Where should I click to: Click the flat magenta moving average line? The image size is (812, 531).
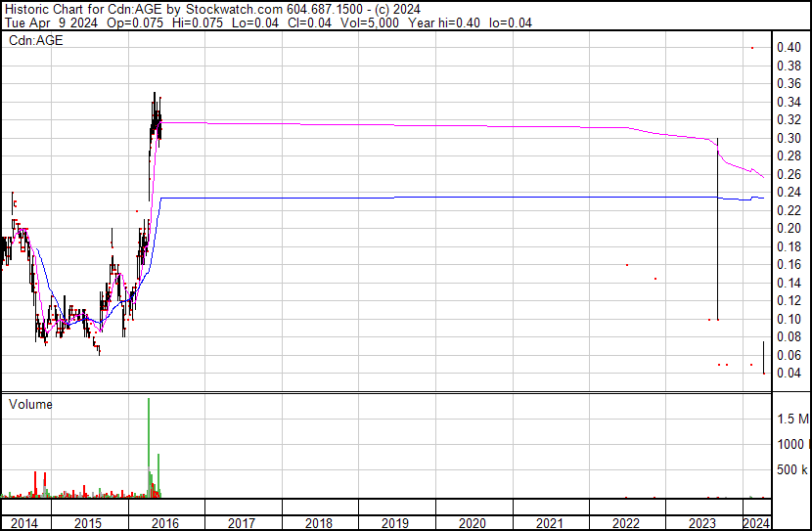click(x=391, y=125)
